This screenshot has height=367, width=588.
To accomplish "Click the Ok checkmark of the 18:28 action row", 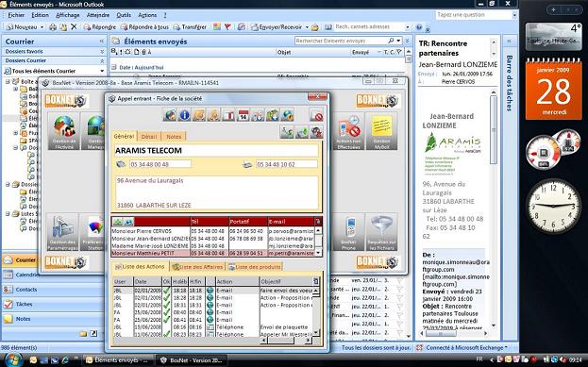I will pos(166,297).
